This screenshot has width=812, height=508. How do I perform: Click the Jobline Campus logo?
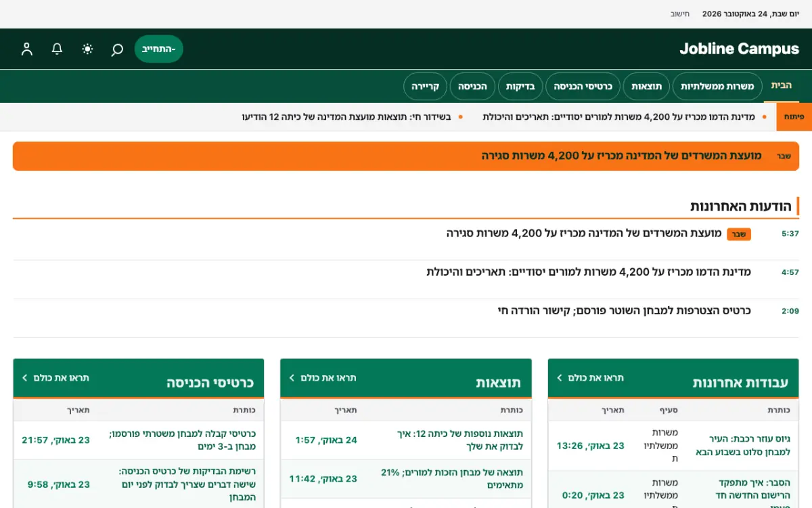[x=739, y=49]
